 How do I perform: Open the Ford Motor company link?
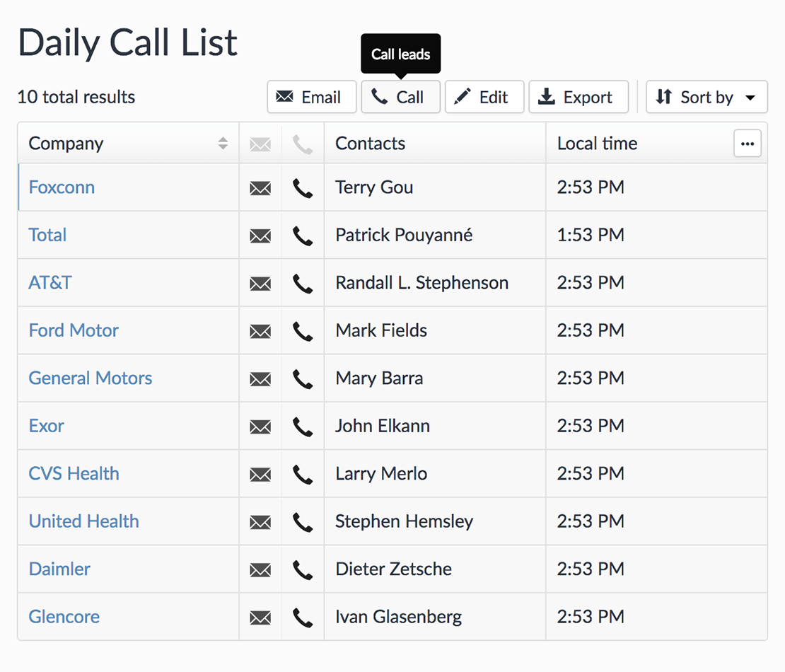point(74,330)
